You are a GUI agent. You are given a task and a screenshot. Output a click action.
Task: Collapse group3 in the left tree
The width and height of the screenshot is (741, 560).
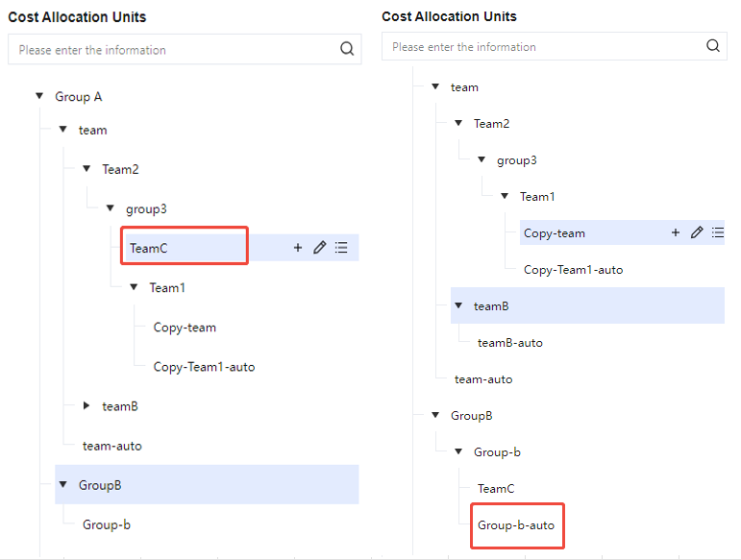(x=110, y=208)
